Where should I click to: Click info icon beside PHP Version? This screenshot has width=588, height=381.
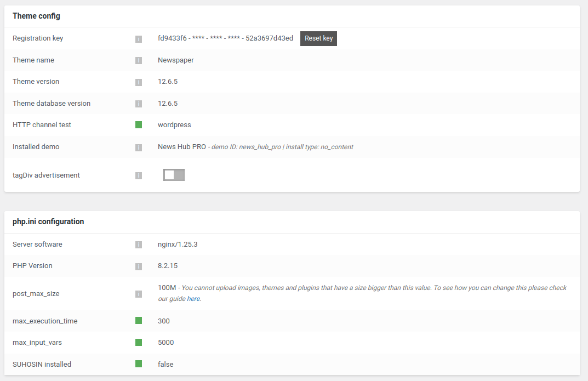[139, 266]
